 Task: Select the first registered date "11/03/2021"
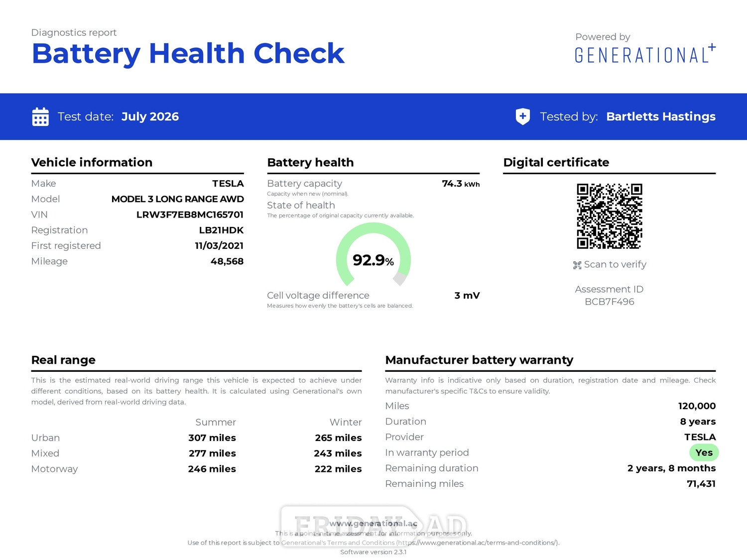[219, 246]
